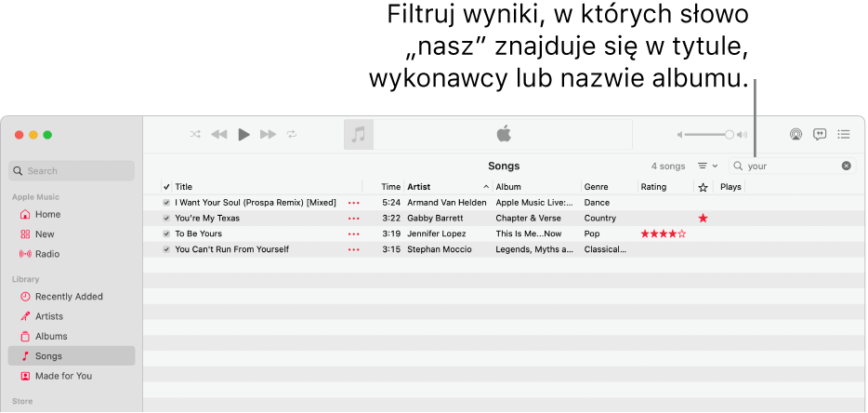Select artist 'Armand Van Helden'
Image resolution: width=868 pixels, height=413 pixels.
[447, 203]
